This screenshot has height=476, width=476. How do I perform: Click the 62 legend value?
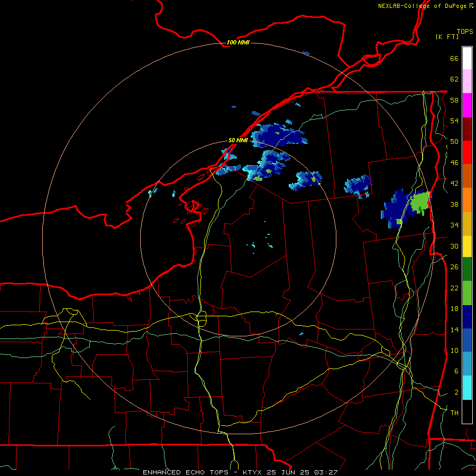[454, 79]
